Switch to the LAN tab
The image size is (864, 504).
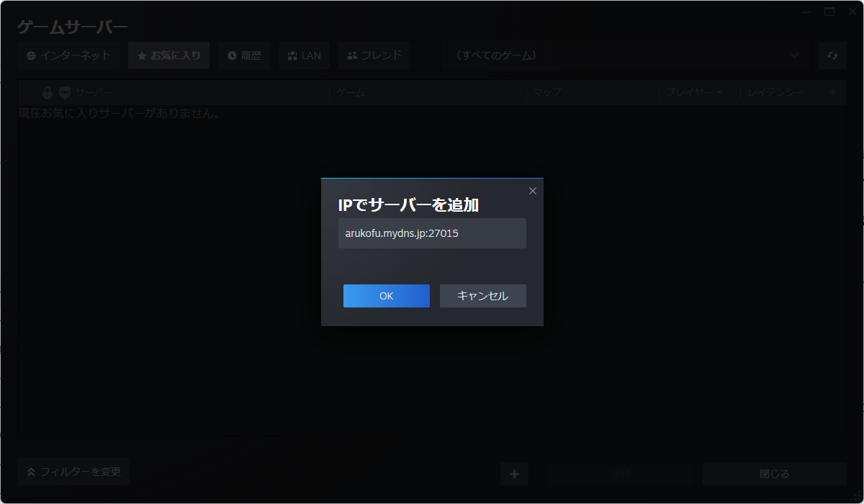tap(304, 55)
